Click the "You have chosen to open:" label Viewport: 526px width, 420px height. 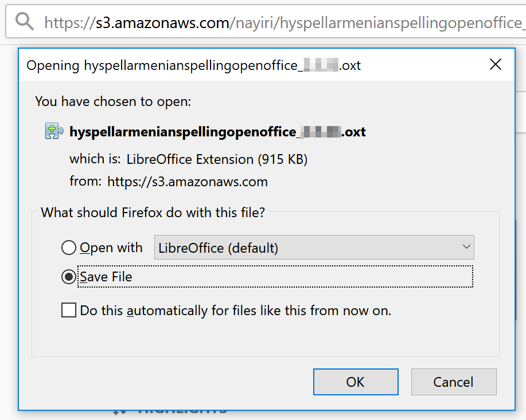tap(113, 101)
